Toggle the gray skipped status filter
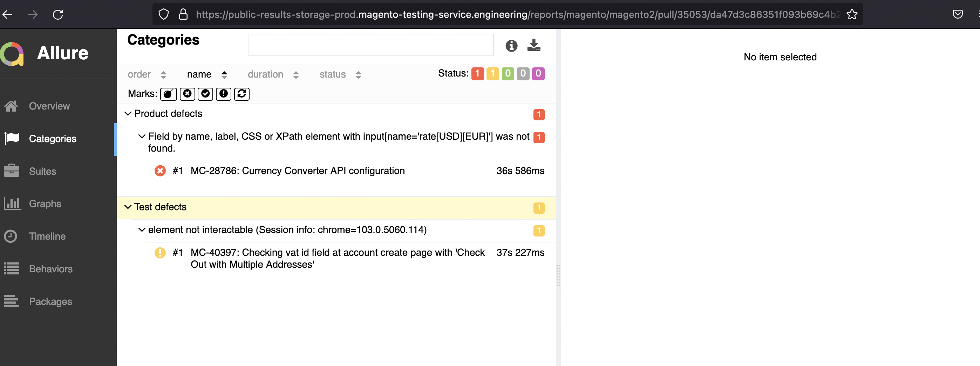The image size is (980, 366). pos(523,74)
